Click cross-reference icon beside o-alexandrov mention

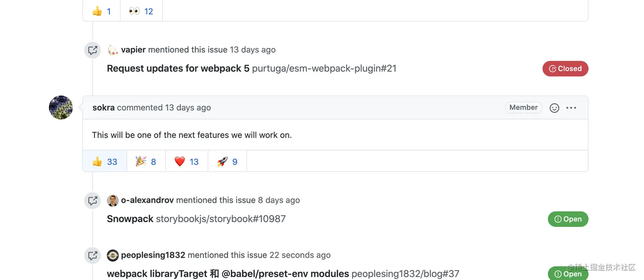coord(92,200)
